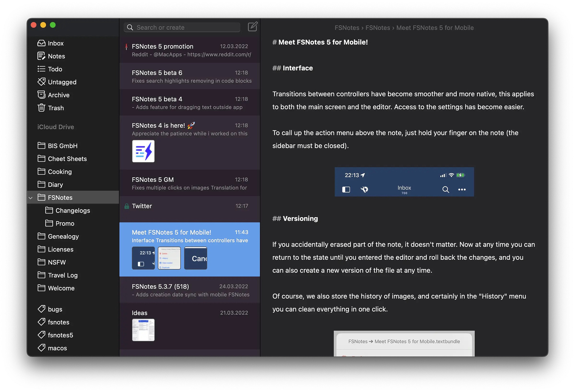This screenshot has height=392, width=575.
Task: Click the Interface heading in editor
Action: 292,68
